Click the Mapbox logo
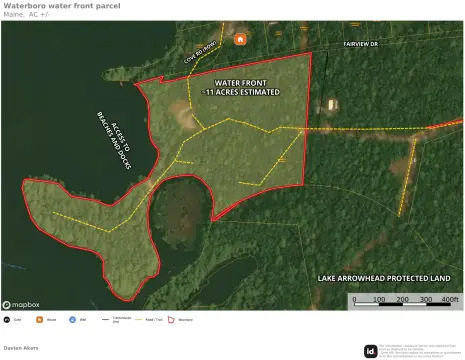 (21, 305)
